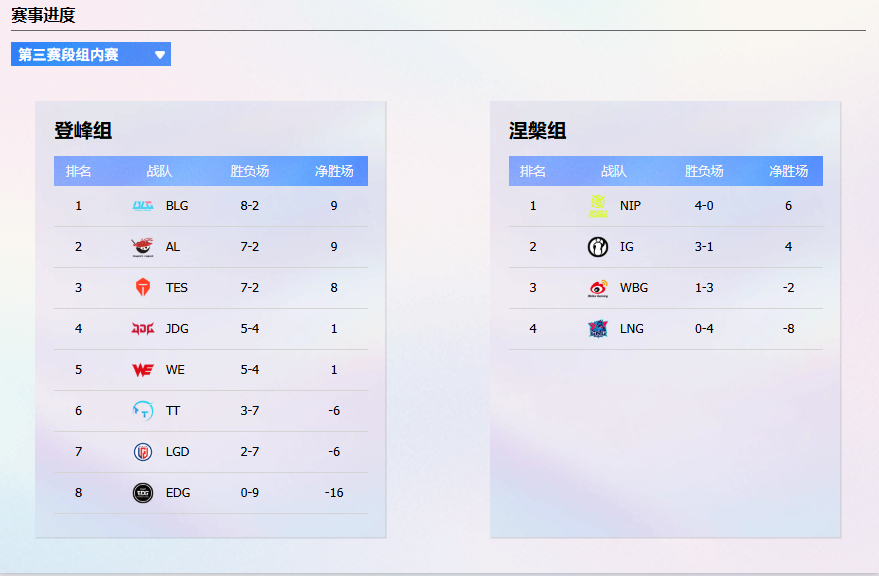This screenshot has width=879, height=576.
Task: Click 战队 header in 登峰组 table
Action: [159, 171]
